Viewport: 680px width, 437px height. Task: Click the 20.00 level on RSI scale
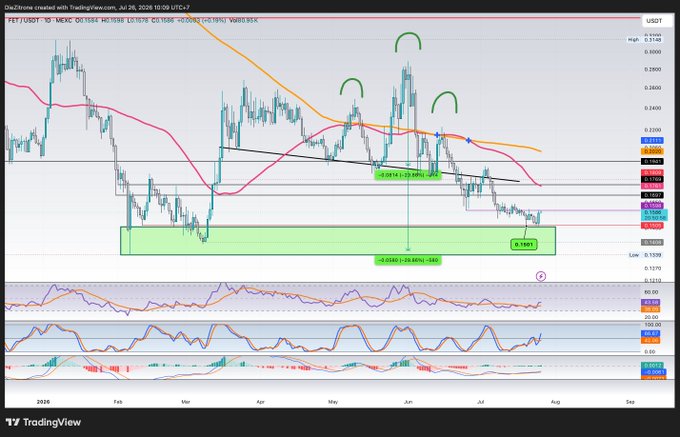652,317
